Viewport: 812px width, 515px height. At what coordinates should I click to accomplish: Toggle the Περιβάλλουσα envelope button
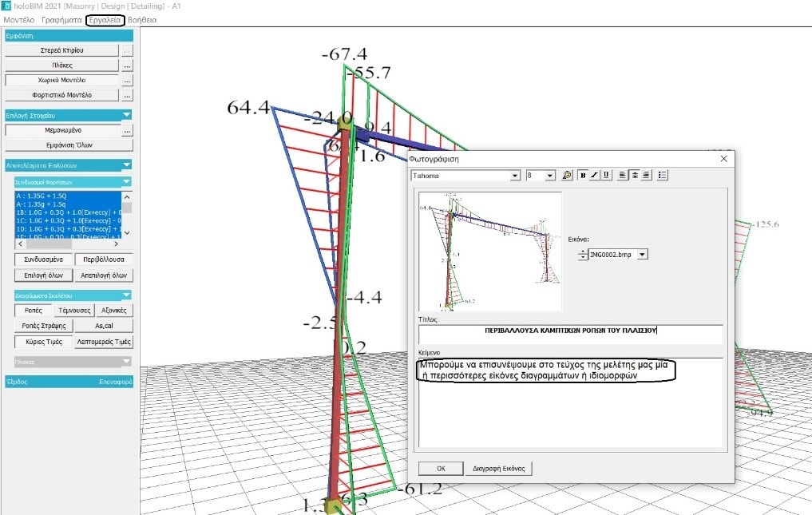point(104,259)
